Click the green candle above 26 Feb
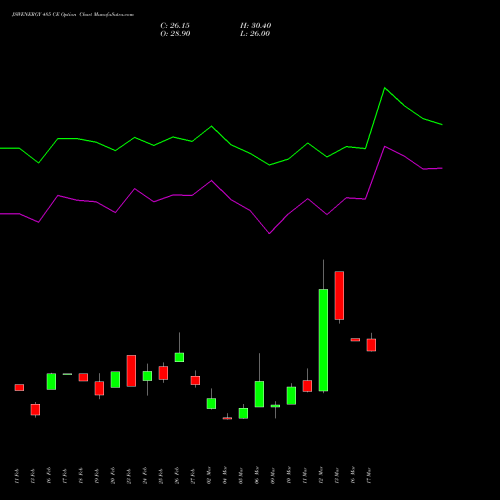 tap(179, 357)
